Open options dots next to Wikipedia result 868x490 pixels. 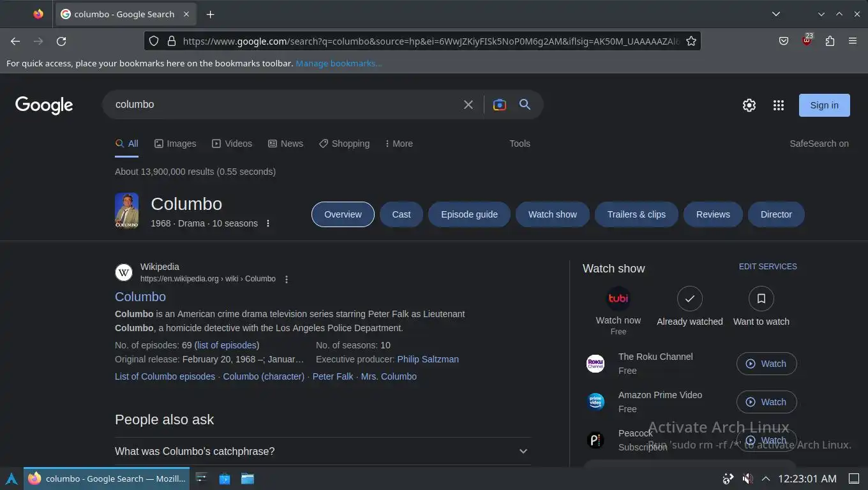coord(287,279)
